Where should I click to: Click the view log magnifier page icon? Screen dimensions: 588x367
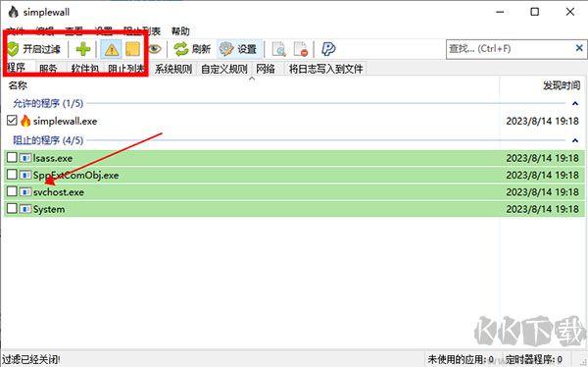coord(278,49)
